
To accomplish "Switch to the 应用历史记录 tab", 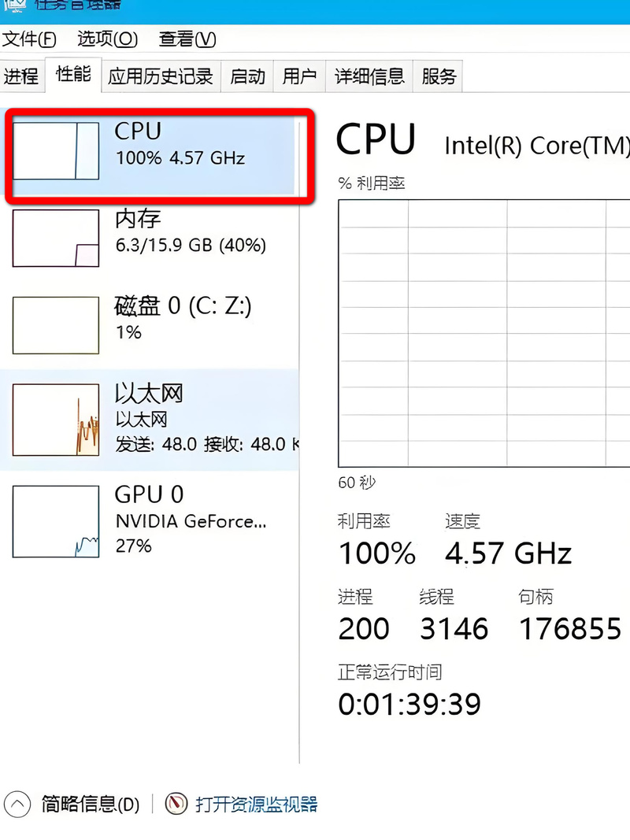I will (160, 76).
